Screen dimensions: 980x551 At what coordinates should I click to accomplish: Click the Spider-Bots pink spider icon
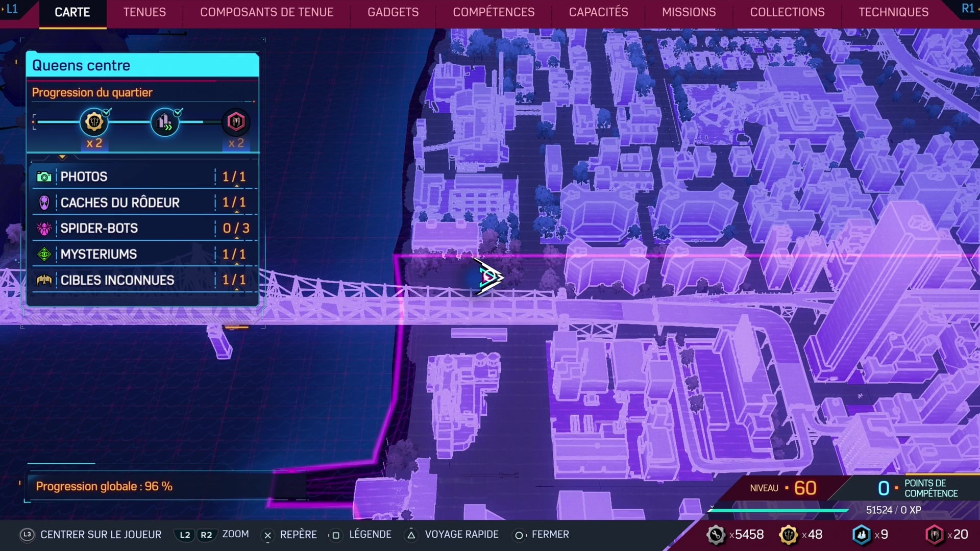(x=44, y=229)
